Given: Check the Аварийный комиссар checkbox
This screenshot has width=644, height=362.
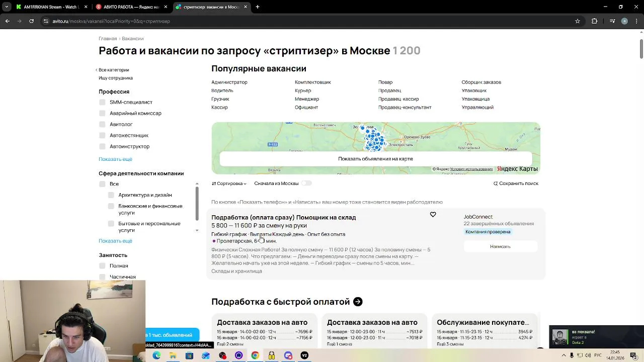Looking at the screenshot, I should pos(103,113).
